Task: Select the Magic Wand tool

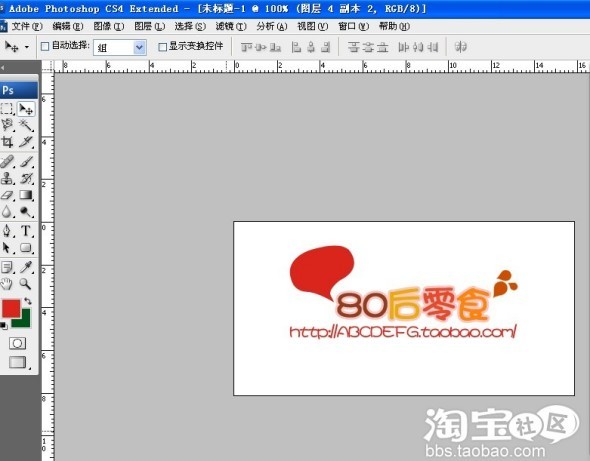Action: coord(26,125)
